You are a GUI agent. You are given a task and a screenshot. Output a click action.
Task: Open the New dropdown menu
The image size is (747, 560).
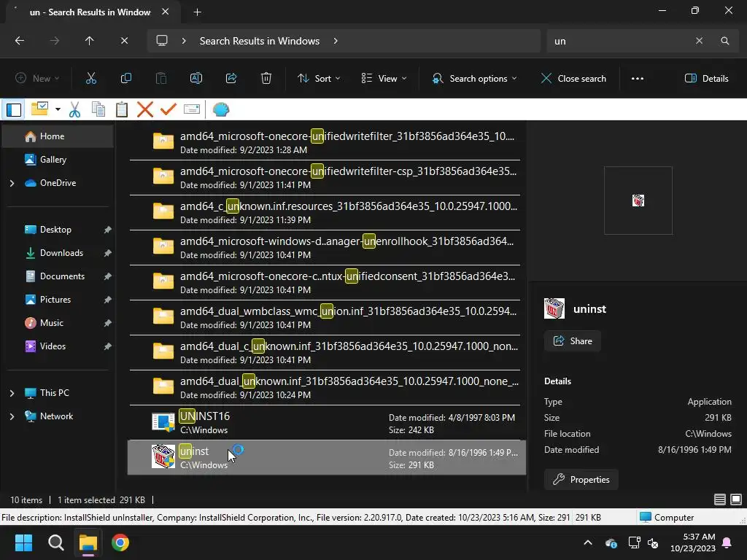pos(37,79)
